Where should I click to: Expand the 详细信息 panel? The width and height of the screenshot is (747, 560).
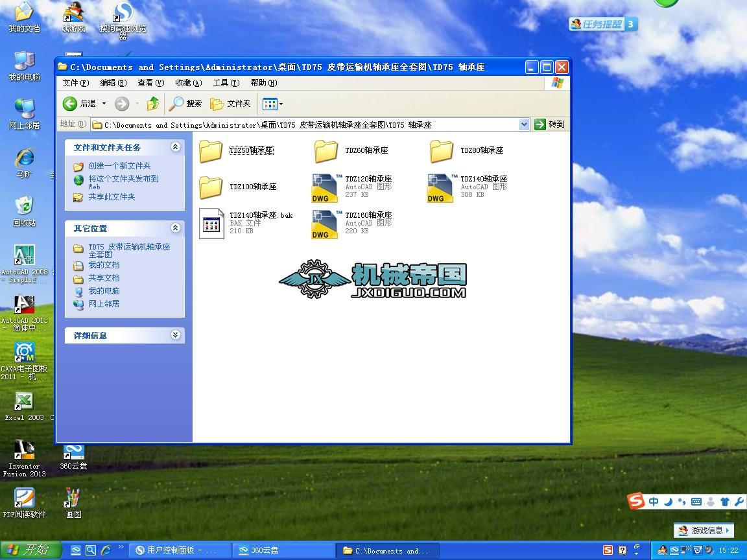(x=175, y=335)
